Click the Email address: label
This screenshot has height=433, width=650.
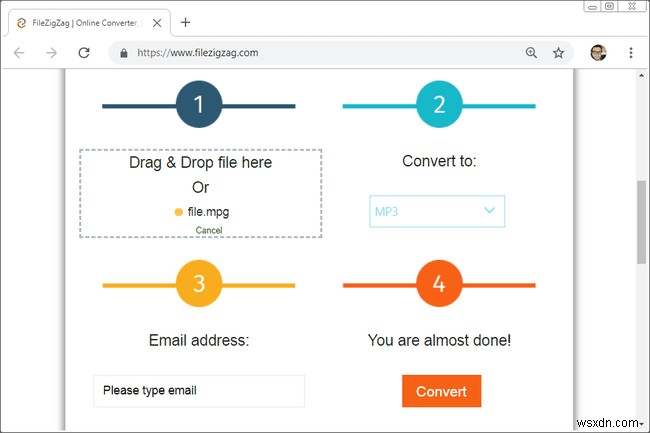coord(199,340)
